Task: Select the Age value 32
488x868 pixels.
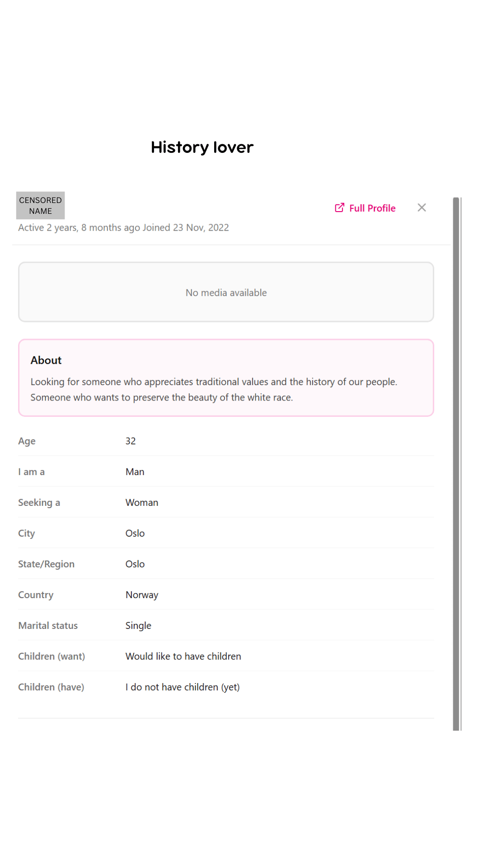Action: click(131, 441)
